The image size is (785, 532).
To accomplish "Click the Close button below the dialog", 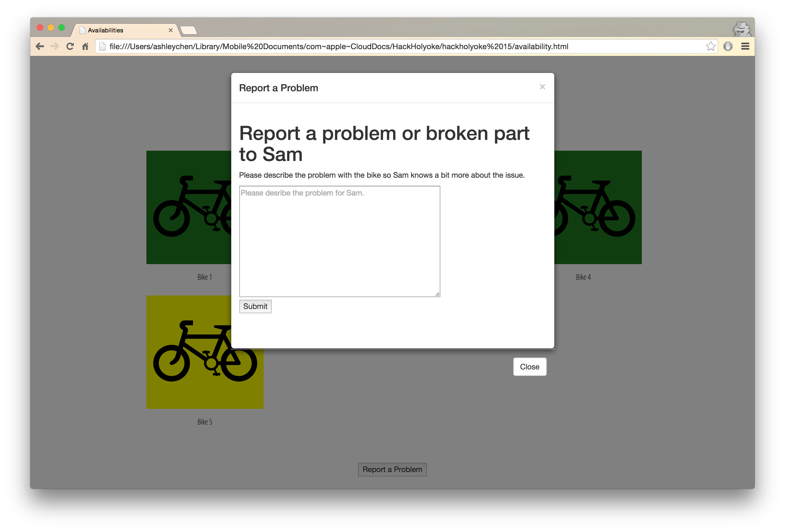I will pos(529,366).
